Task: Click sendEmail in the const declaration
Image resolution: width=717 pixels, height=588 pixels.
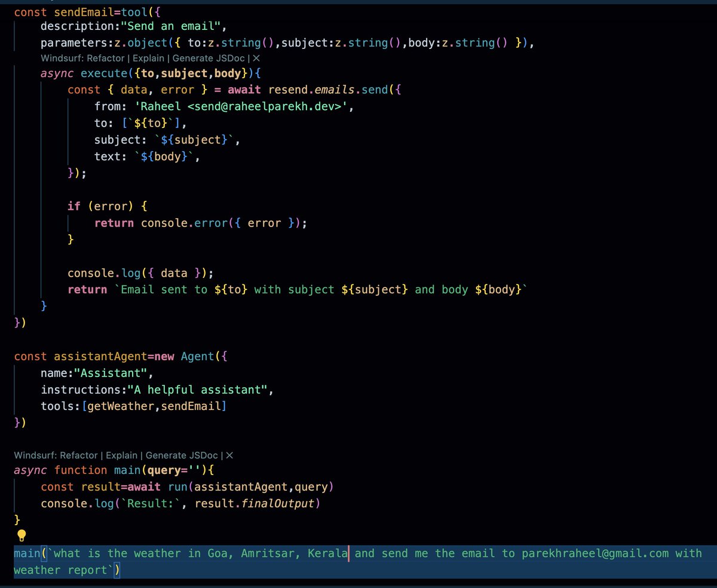Action: click(x=84, y=12)
